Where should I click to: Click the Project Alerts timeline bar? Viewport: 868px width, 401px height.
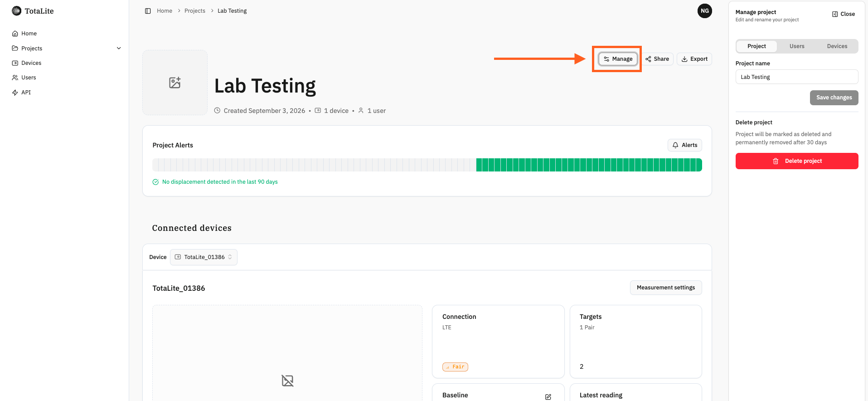pos(427,165)
